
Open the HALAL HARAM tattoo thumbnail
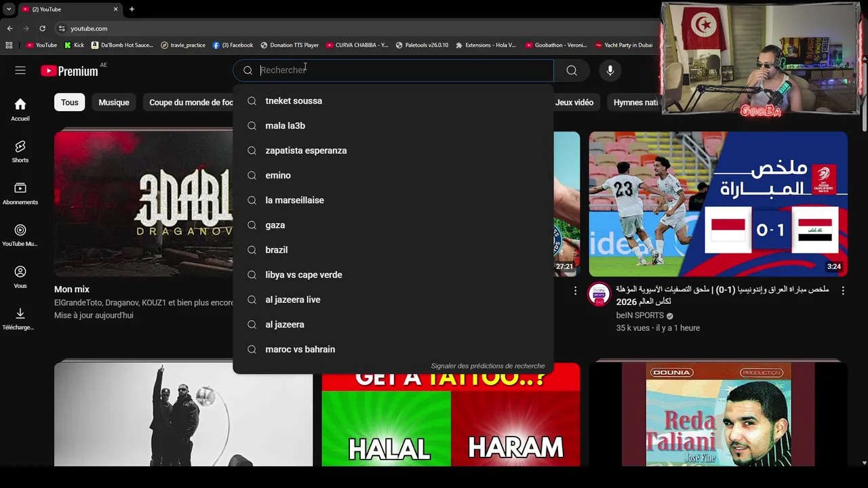pos(451,420)
